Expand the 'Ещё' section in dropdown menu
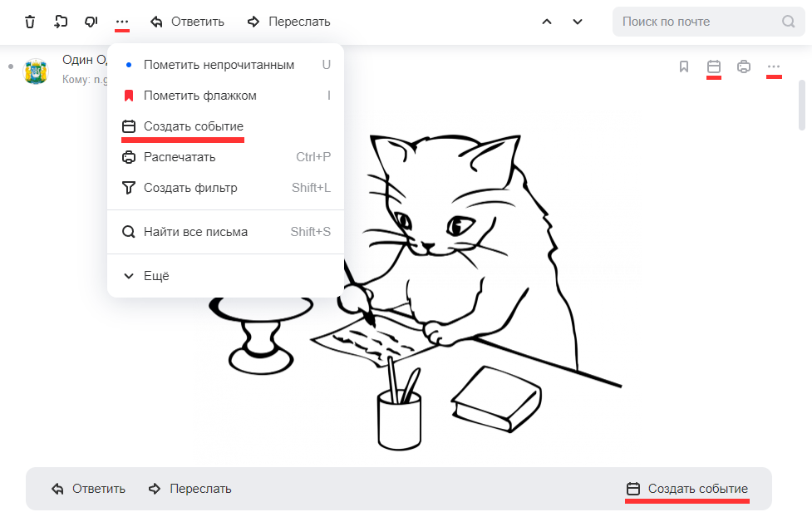Viewport: 812px width, 517px height. pyautogui.click(x=155, y=276)
